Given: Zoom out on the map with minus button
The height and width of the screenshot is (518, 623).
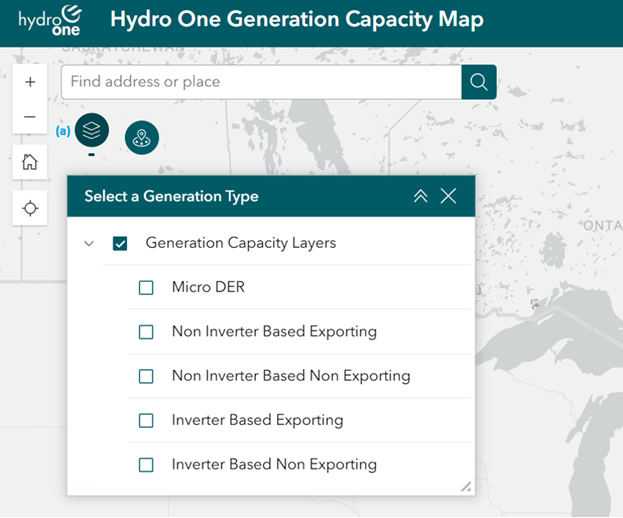Looking at the screenshot, I should 30,117.
